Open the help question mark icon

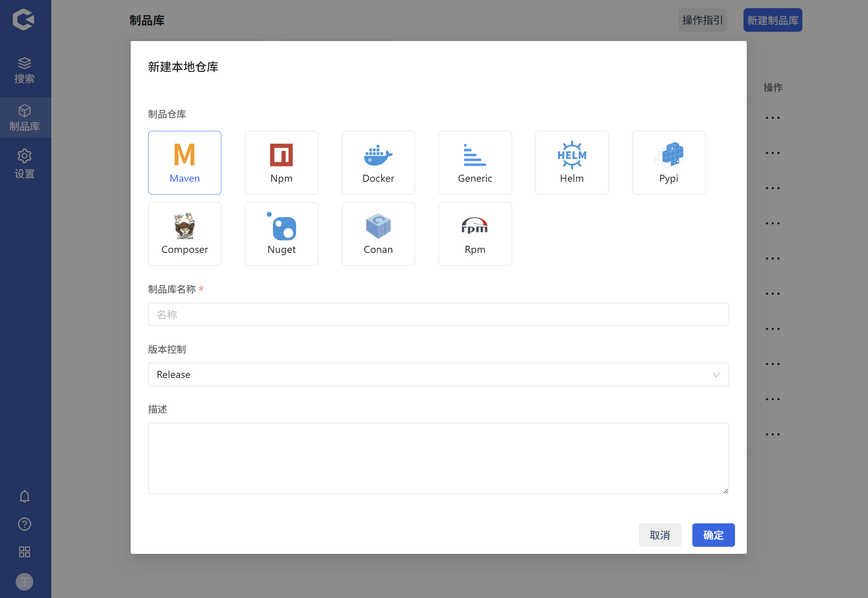pos(25,524)
